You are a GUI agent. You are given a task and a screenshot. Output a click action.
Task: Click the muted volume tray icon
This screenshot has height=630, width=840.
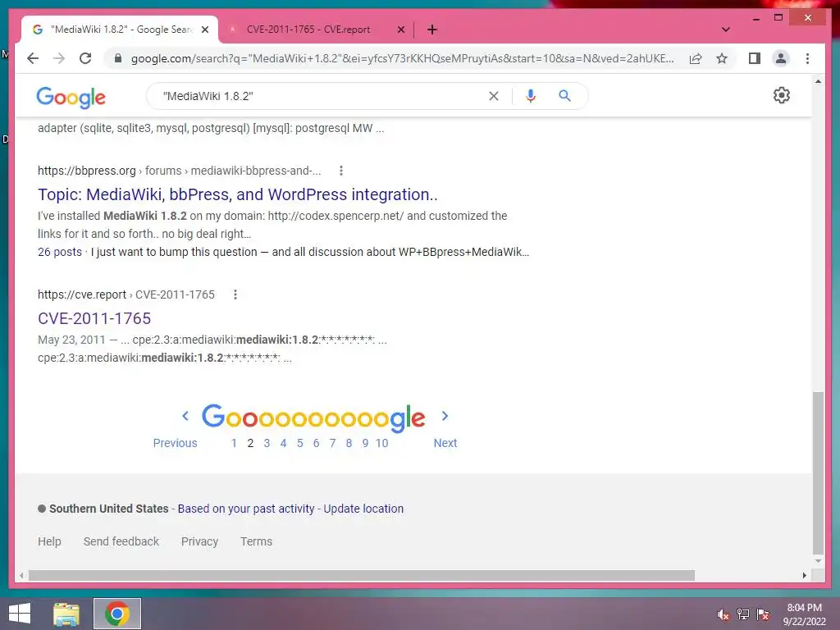coord(723,614)
